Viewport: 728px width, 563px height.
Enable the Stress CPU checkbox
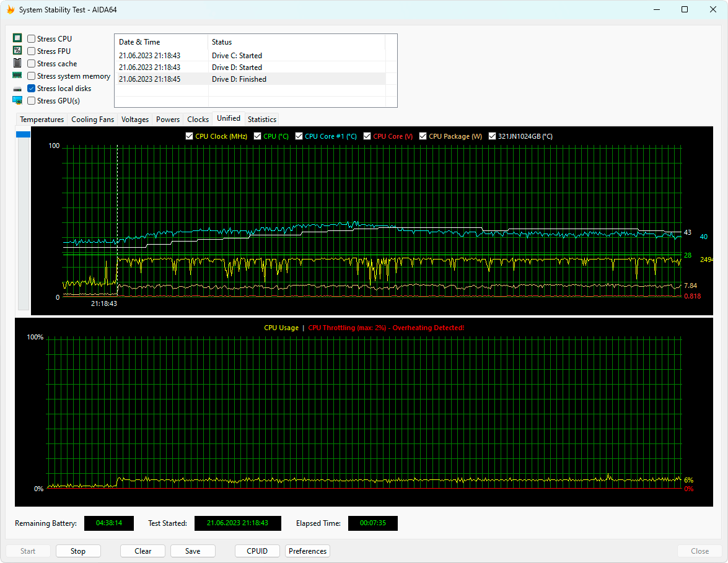coord(32,39)
